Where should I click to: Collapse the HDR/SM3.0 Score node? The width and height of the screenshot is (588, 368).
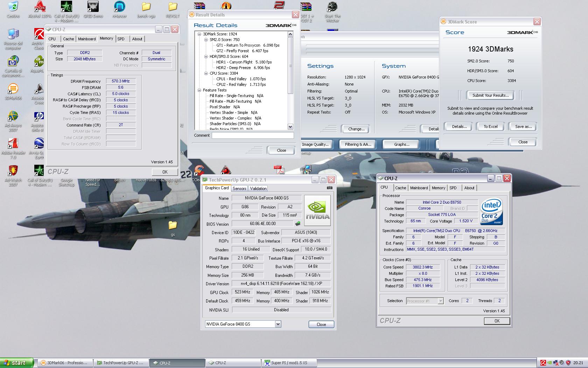(x=206, y=56)
